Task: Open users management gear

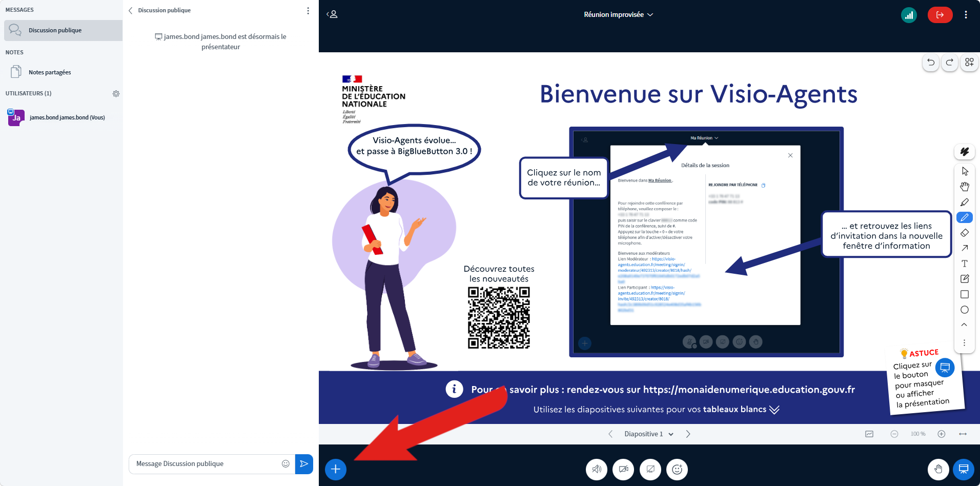Action: (x=116, y=94)
